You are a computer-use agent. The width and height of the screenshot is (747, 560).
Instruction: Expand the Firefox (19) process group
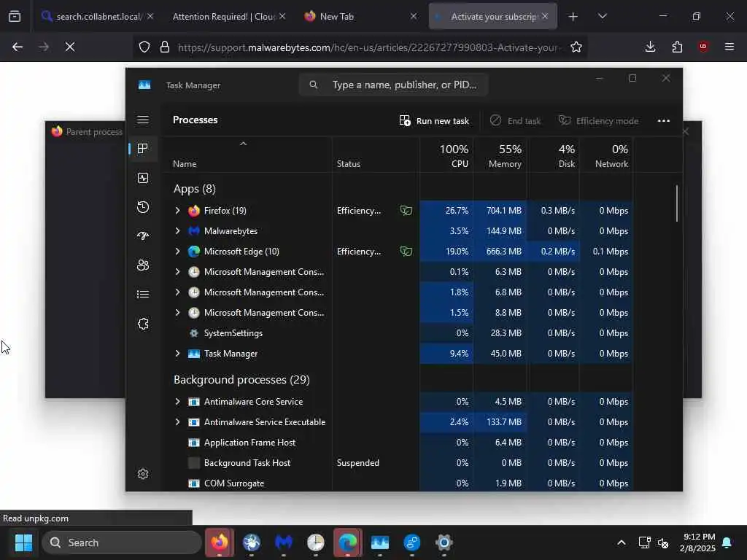coord(177,211)
